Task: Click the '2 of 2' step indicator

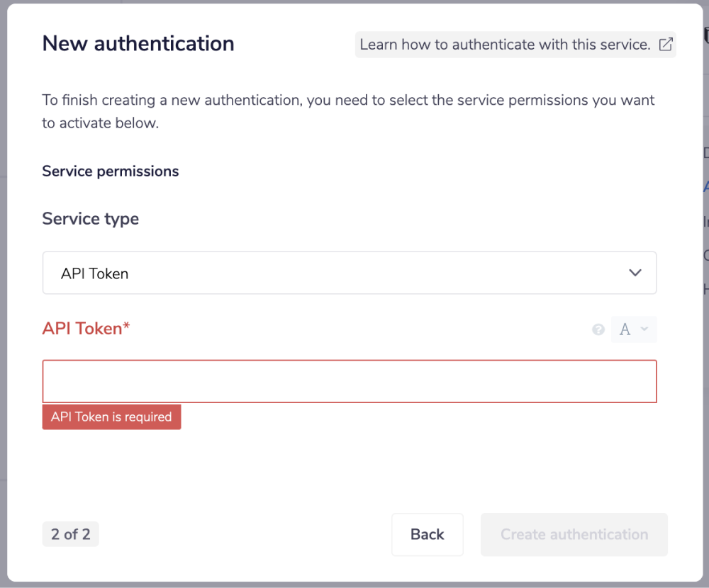Action: 70,534
